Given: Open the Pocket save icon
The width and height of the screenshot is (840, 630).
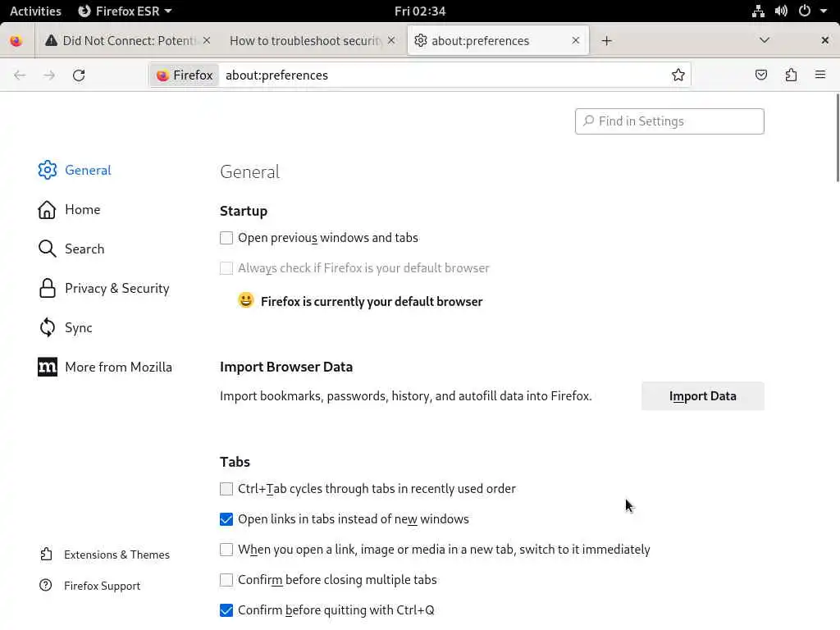Looking at the screenshot, I should point(761,75).
